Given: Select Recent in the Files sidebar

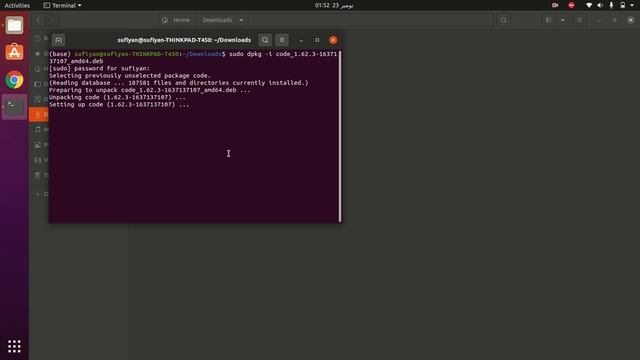Looking at the screenshot, I should click(x=40, y=38).
